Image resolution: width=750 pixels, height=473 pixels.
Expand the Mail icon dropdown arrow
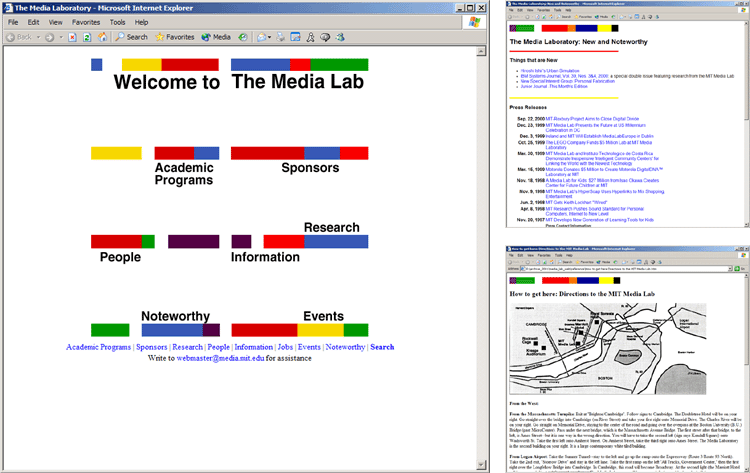tap(269, 37)
